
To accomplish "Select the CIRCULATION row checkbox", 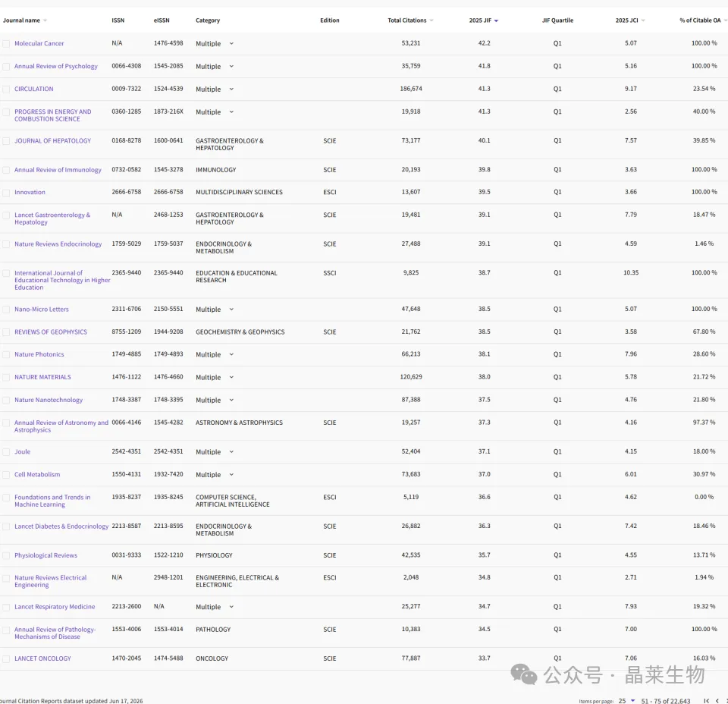I will (x=6, y=90).
